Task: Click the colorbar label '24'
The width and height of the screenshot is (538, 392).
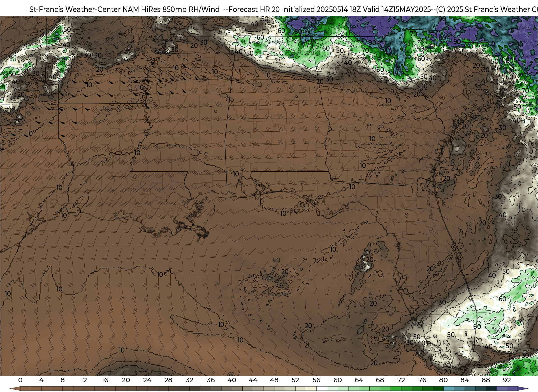Action: (x=147, y=380)
